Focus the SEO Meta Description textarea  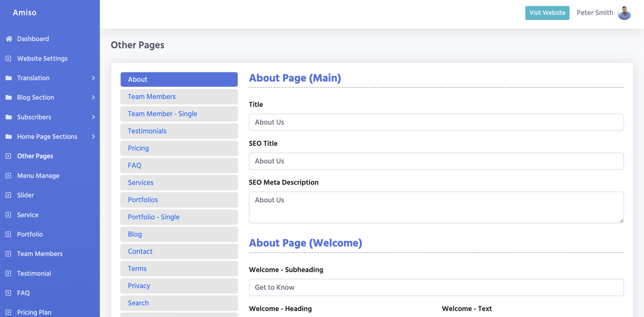coord(436,207)
